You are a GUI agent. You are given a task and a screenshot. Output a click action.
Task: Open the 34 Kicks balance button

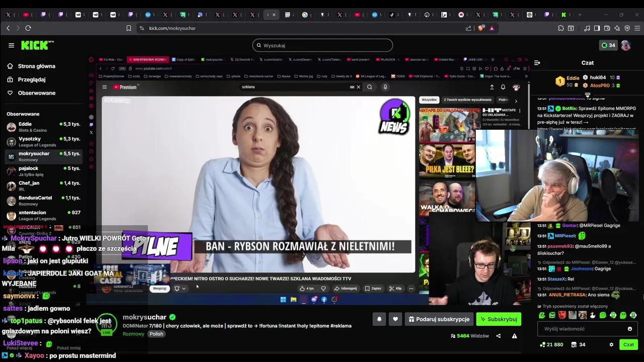[608, 45]
